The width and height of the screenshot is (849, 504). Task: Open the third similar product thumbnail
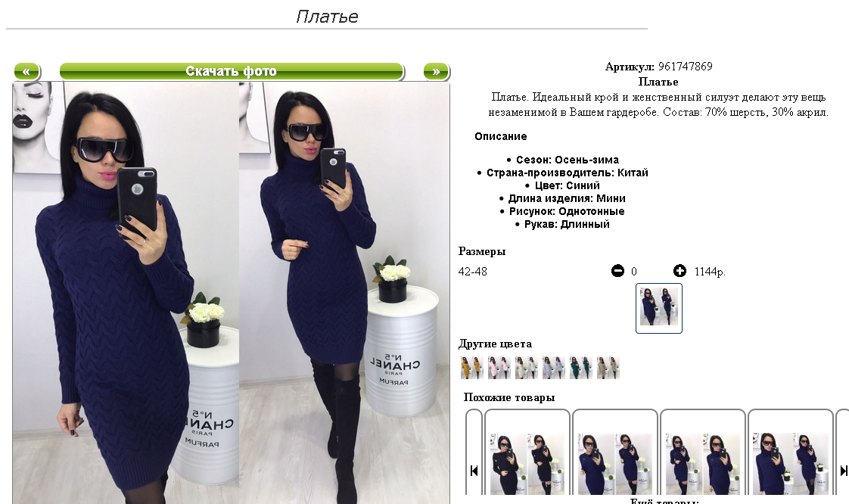[703, 464]
